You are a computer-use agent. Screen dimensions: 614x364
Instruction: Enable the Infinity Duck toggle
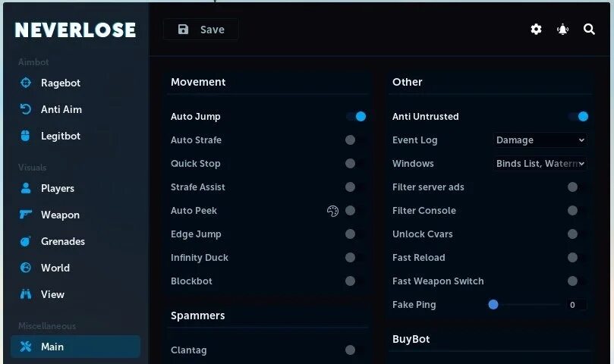355,257
